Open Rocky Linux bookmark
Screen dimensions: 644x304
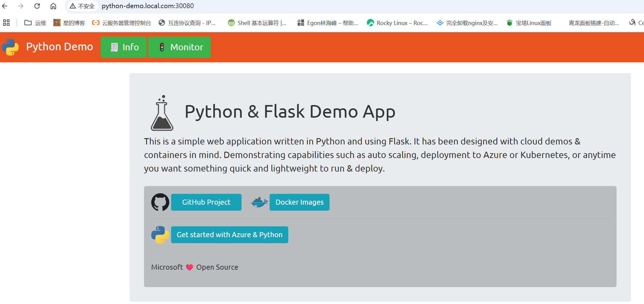click(397, 23)
